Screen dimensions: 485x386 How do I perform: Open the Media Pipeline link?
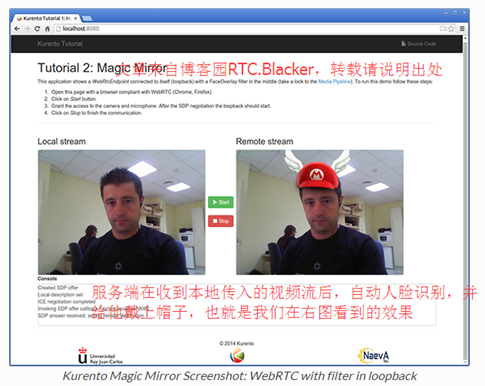tap(334, 81)
